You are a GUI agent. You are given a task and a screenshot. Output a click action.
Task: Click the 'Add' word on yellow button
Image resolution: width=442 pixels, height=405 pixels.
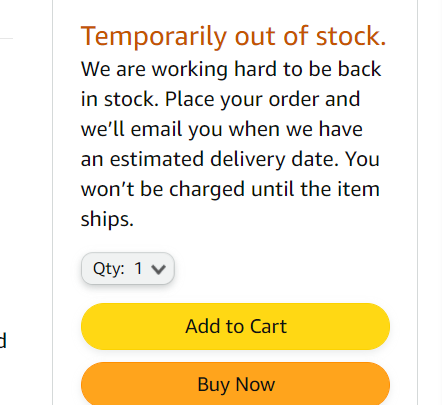[202, 326]
